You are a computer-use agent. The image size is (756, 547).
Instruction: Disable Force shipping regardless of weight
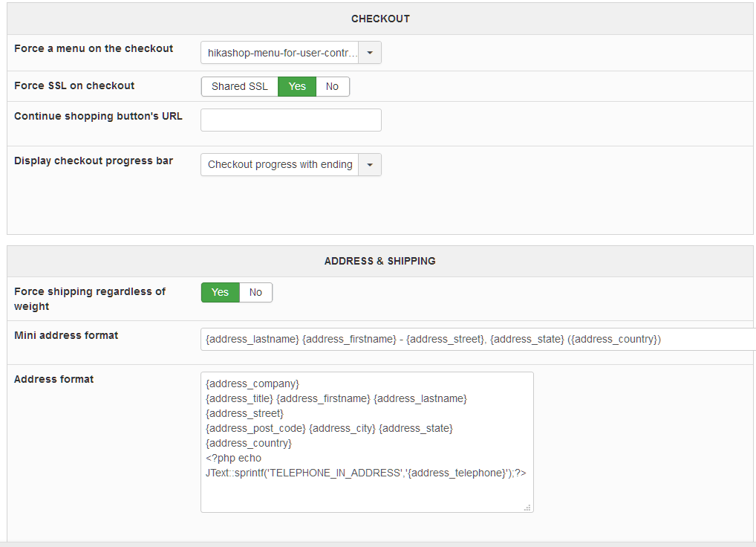(255, 292)
